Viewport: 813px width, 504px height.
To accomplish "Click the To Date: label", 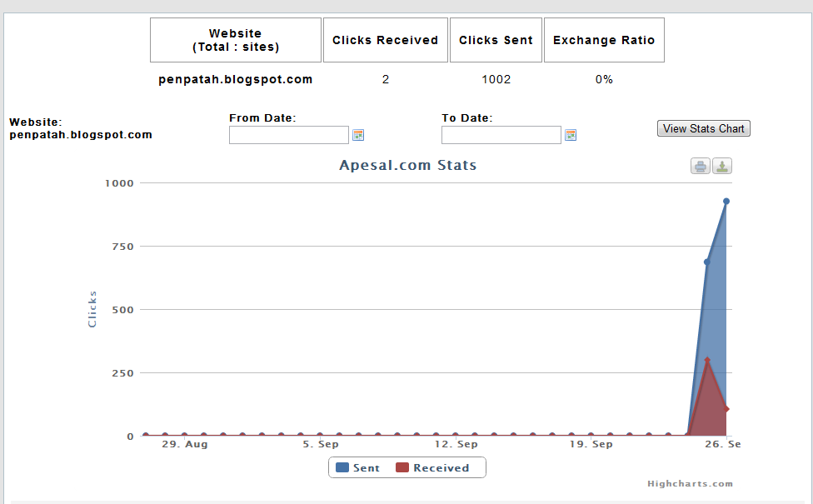I will (467, 118).
